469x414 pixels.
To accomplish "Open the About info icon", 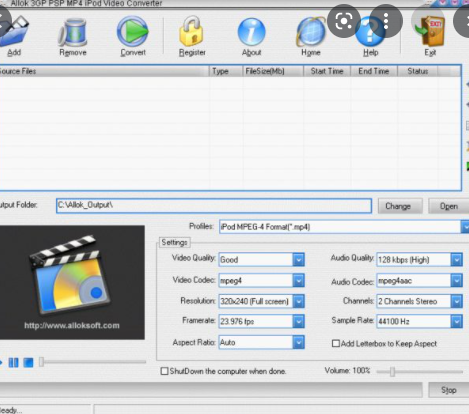I will point(252,32).
